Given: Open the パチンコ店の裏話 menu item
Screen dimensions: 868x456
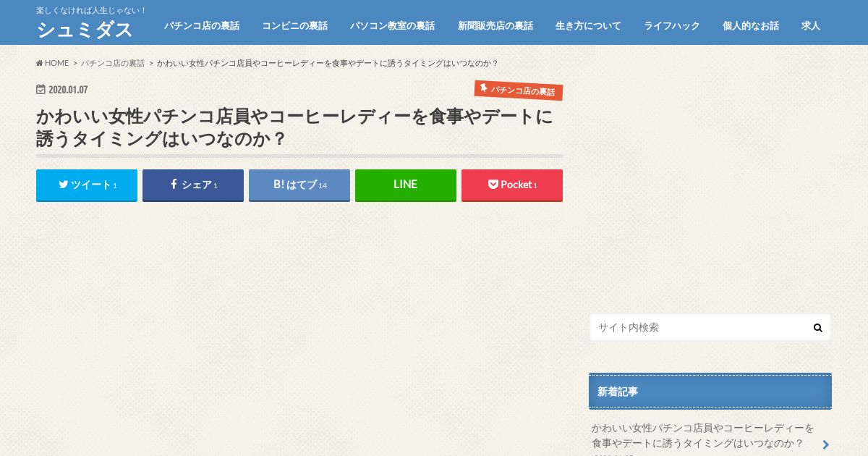Looking at the screenshot, I should [x=201, y=25].
